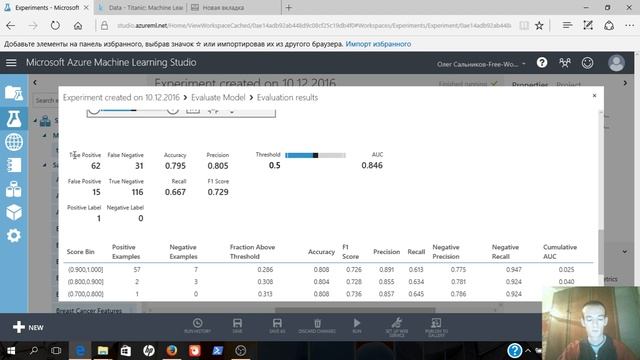This screenshot has height=360, width=640.
Task: Click the address bar URL
Action: pos(313,25)
